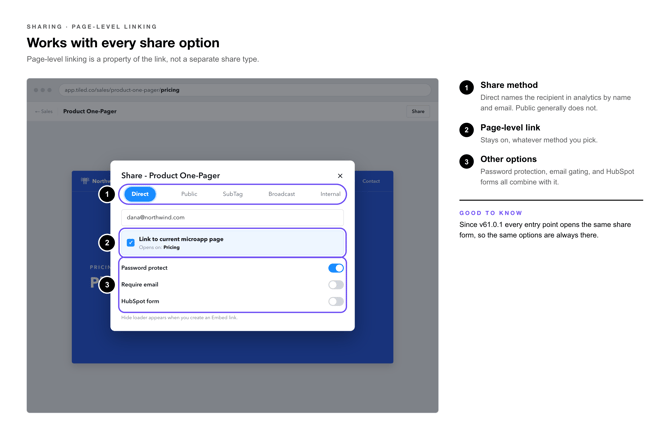The width and height of the screenshot is (670, 430).
Task: Open the Contact link in the microapp
Action: click(x=371, y=181)
